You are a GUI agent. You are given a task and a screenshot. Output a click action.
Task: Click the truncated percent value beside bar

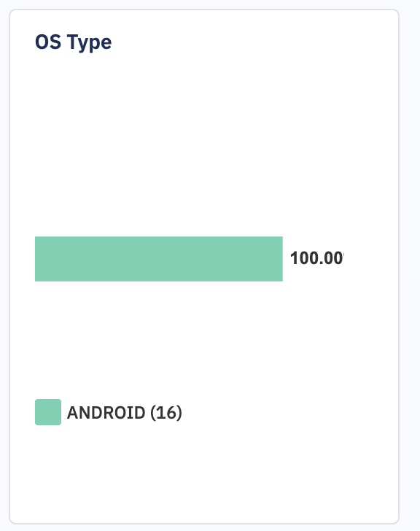click(317, 258)
